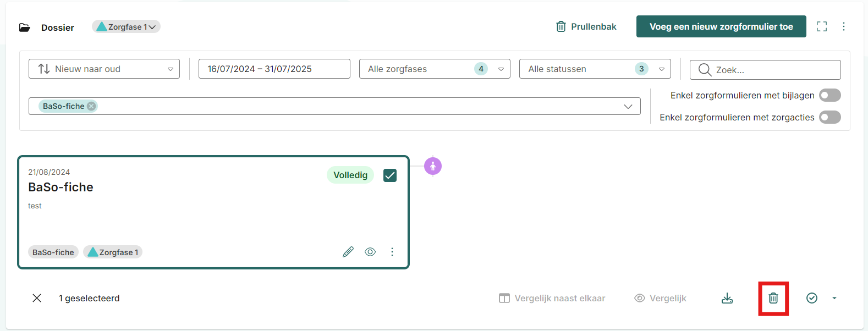Click the 1 geselecteerd label
The image size is (868, 331).
click(x=89, y=298)
